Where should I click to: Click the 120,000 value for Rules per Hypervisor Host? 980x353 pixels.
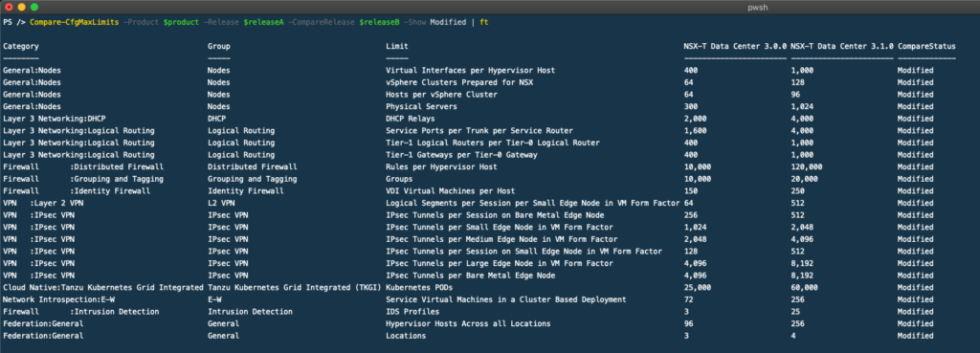point(806,166)
